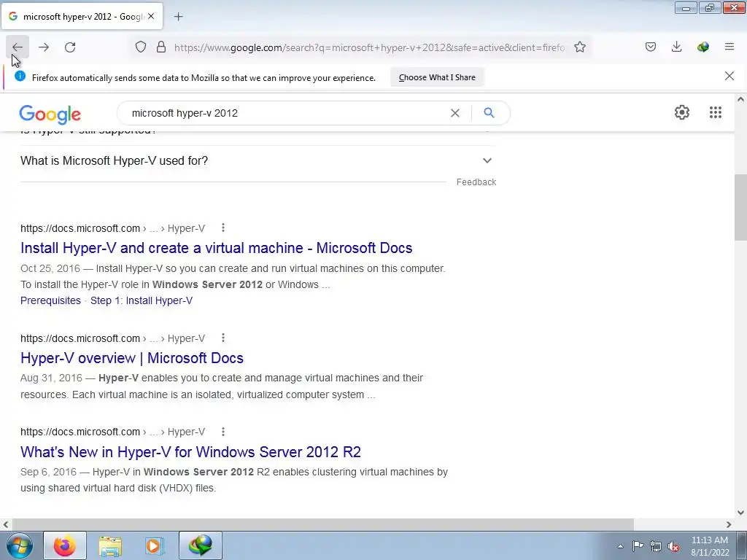This screenshot has height=560, width=747.
Task: Click the Oct 25, 2016 result snippet text
Action: point(233,276)
